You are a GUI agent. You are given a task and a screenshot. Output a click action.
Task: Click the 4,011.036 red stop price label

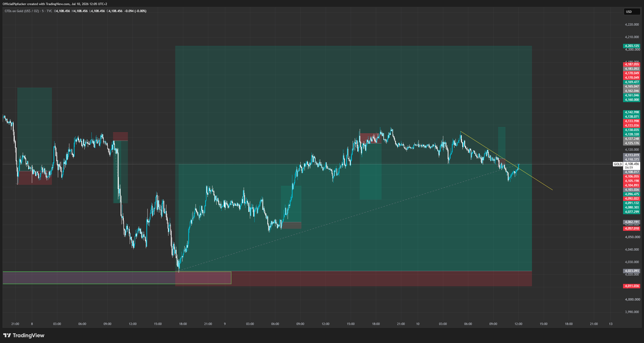click(x=632, y=286)
